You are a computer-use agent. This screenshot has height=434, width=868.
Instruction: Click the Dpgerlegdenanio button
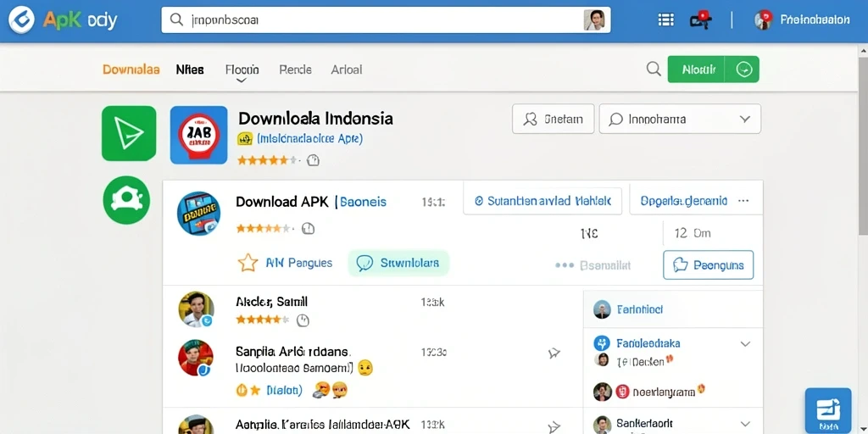click(x=684, y=201)
